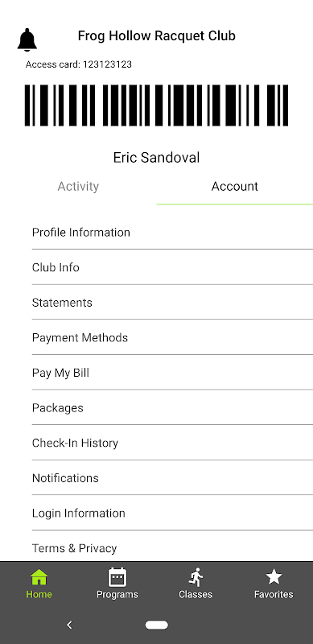Tap the Android back arrow

pos(69,625)
